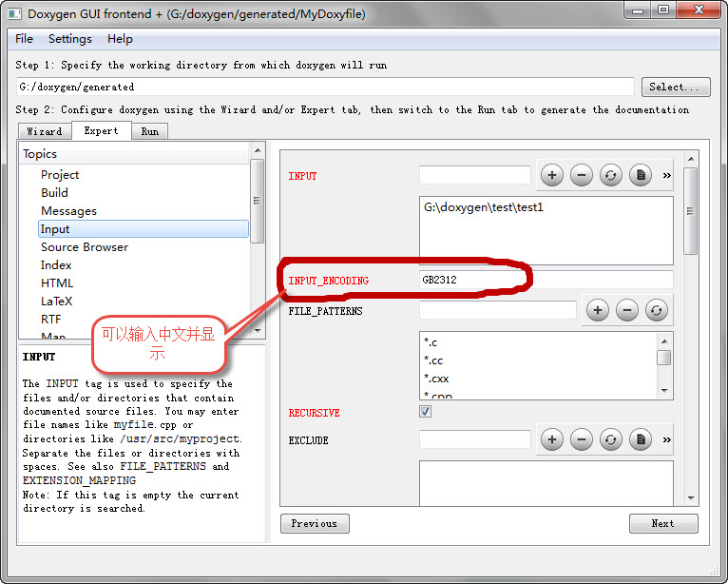The image size is (728, 584).
Task: Click the add (+) button in EXCLUDE row
Action: click(551, 439)
